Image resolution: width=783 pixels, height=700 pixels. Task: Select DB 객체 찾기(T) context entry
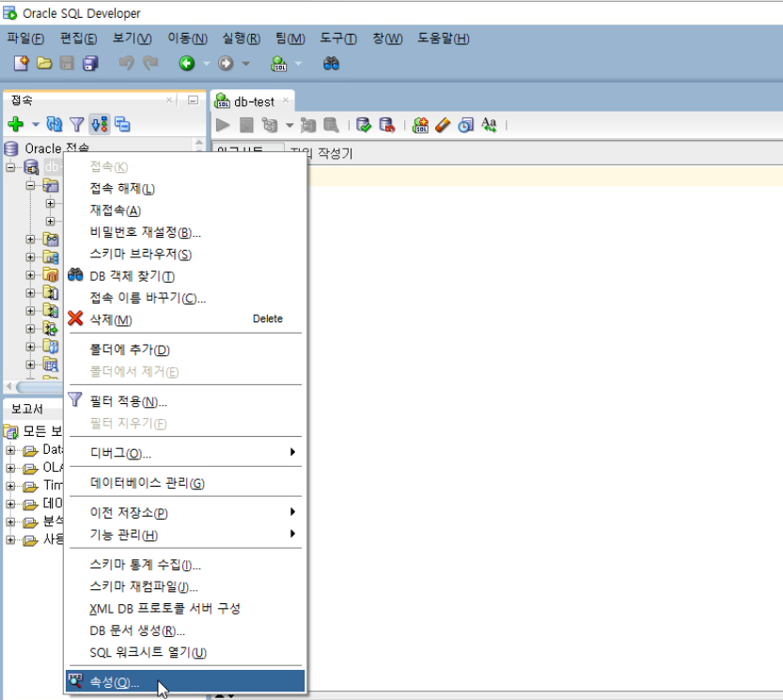185,276
